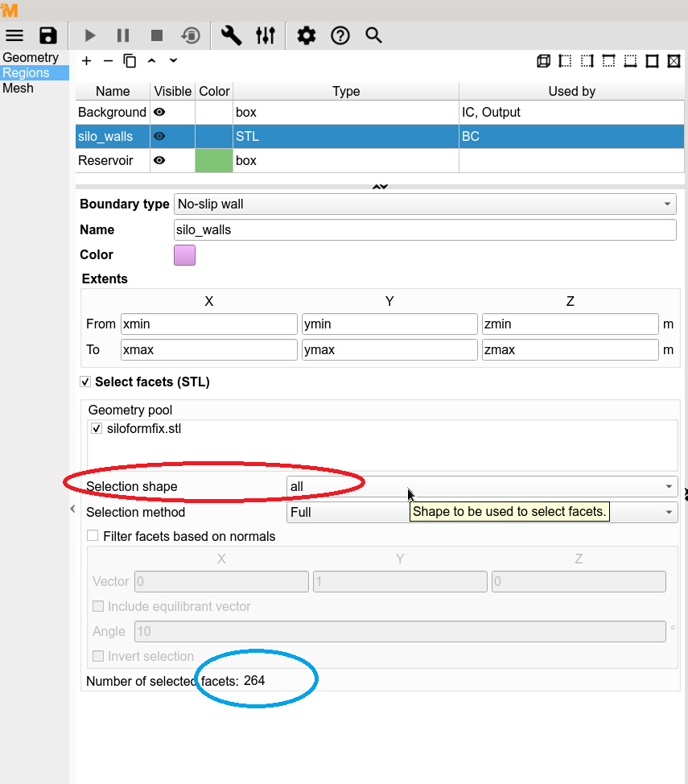Click the pink region Color swatch

click(184, 255)
